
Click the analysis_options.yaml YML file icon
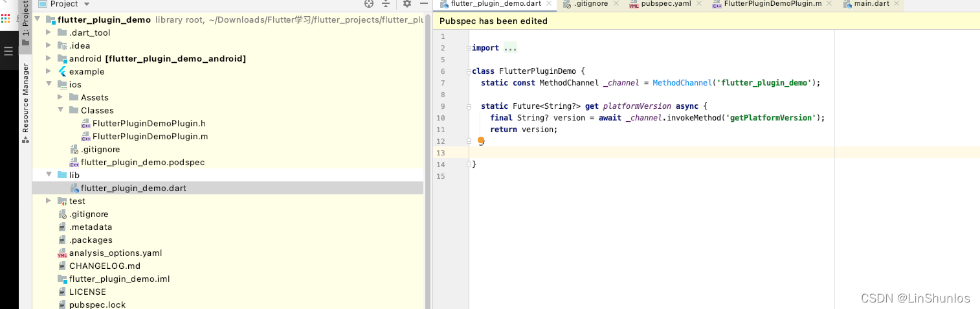click(x=63, y=253)
